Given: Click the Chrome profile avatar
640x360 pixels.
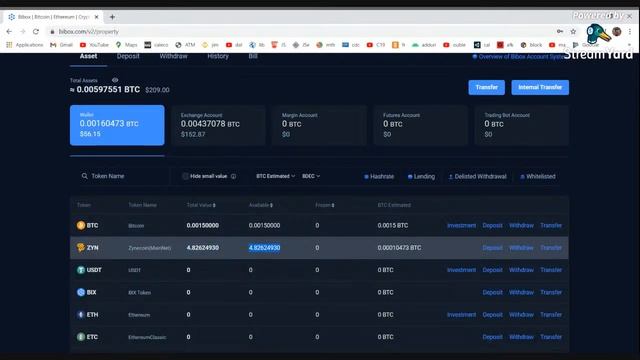Looking at the screenshot, I should click(x=617, y=31).
